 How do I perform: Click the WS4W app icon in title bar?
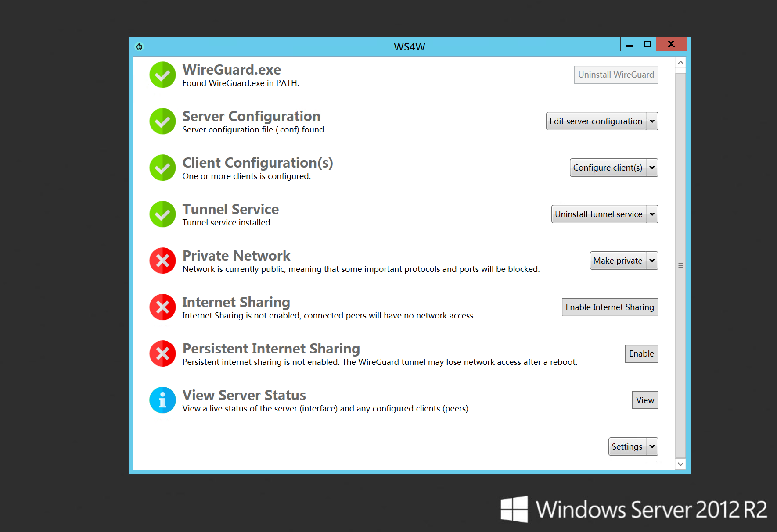(139, 46)
